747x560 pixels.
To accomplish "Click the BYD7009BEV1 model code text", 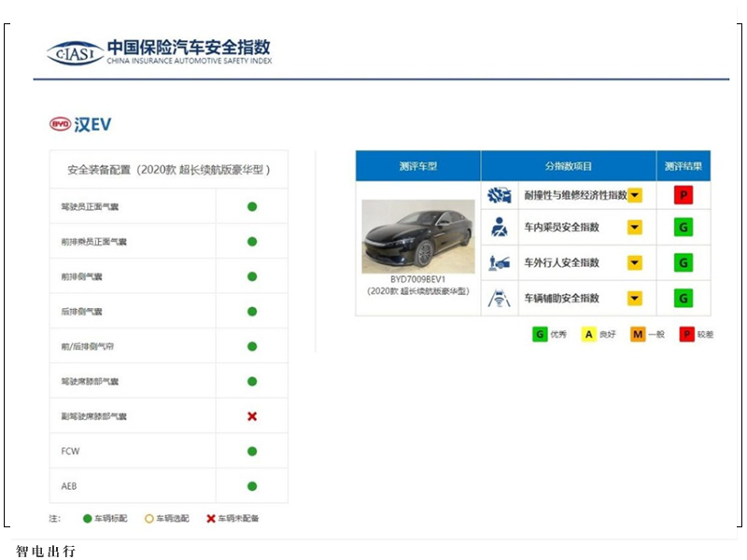I will (417, 279).
